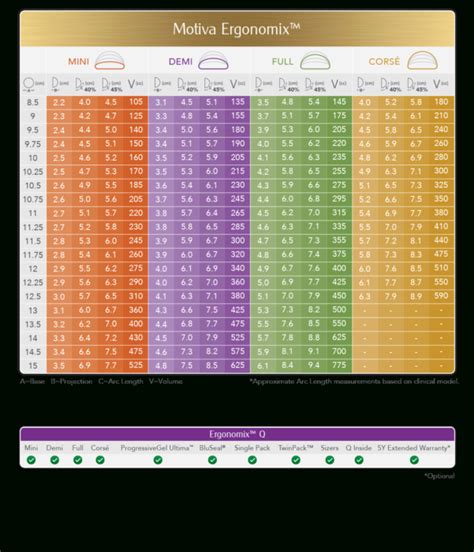The height and width of the screenshot is (552, 474).
Task: Select the 13.5 base size row label
Action: [33, 324]
